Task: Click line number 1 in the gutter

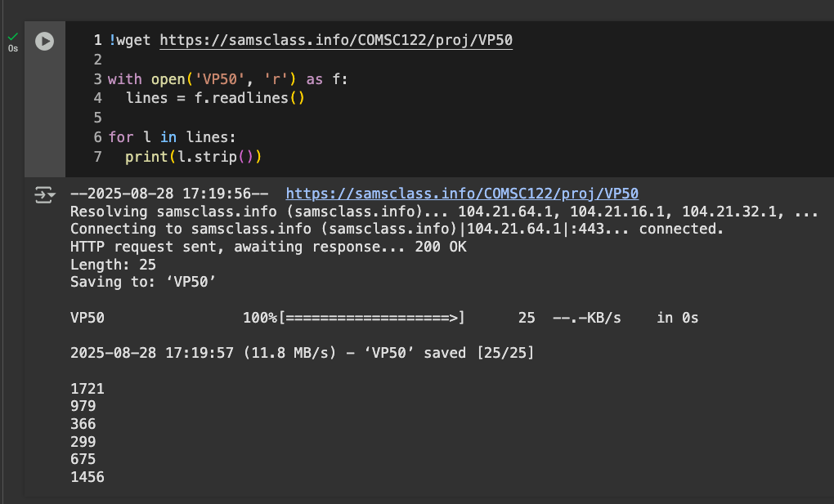Action: click(x=98, y=40)
